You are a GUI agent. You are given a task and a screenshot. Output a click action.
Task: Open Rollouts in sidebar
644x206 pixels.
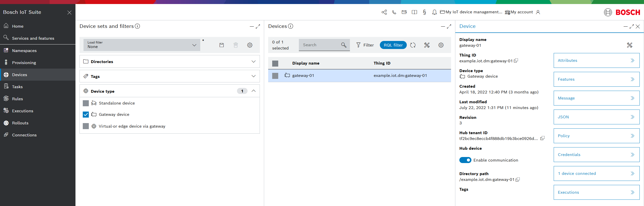38,123
